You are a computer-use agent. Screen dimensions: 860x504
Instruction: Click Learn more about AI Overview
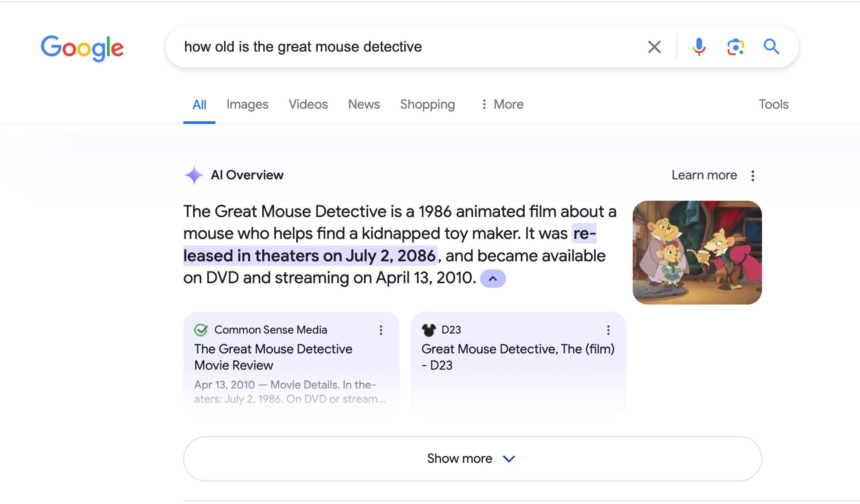[704, 175]
